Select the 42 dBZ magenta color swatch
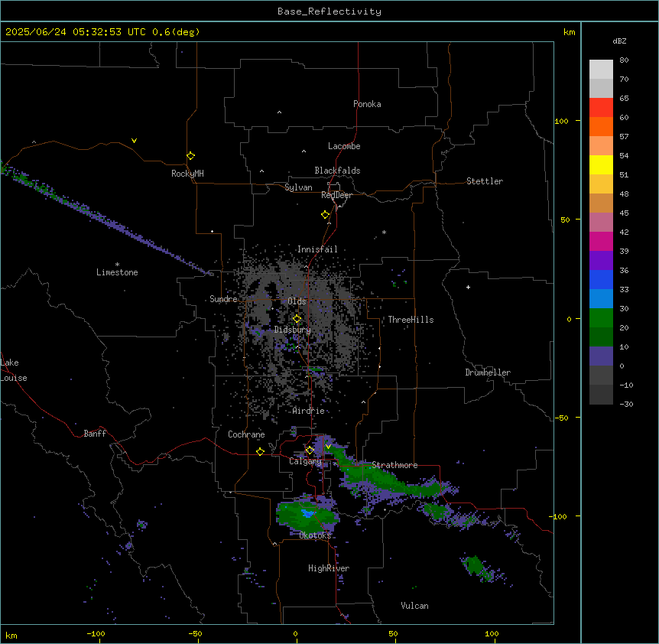Viewport: 659px width, 644px height. click(601, 241)
